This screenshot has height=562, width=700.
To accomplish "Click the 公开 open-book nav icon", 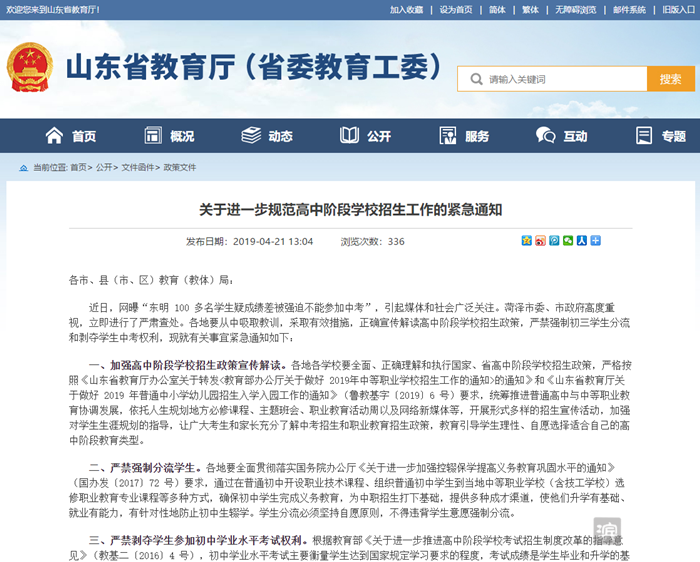I will (x=349, y=135).
